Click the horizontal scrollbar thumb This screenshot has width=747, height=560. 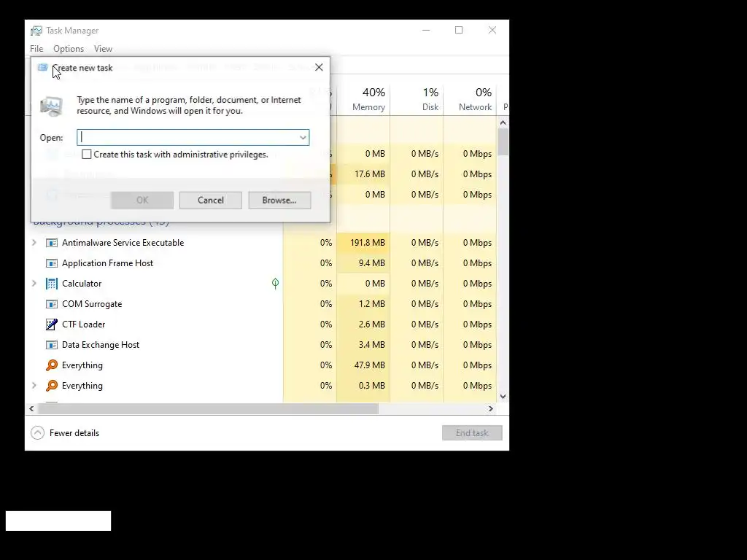point(208,408)
